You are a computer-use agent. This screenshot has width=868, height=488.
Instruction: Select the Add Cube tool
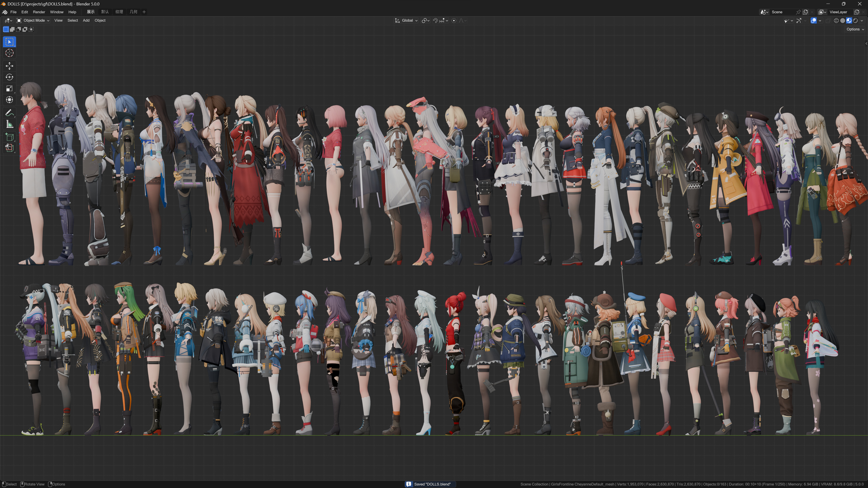coord(9,137)
